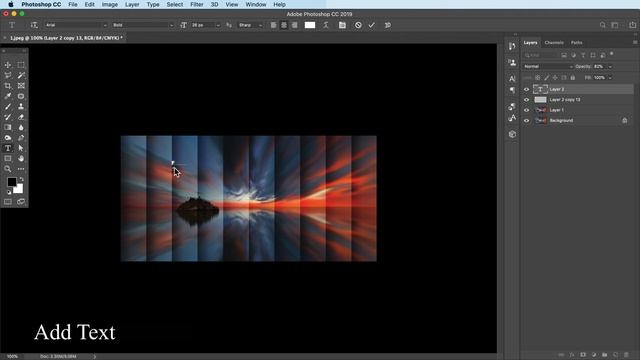Hide Layer 2 copy 13
The width and height of the screenshot is (640, 360).
527,100
